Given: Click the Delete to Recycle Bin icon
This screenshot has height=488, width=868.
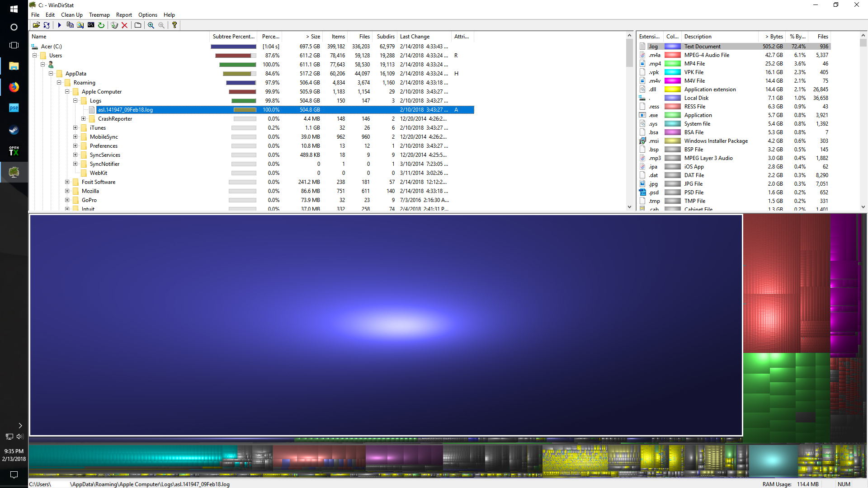Looking at the screenshot, I should (x=114, y=25).
